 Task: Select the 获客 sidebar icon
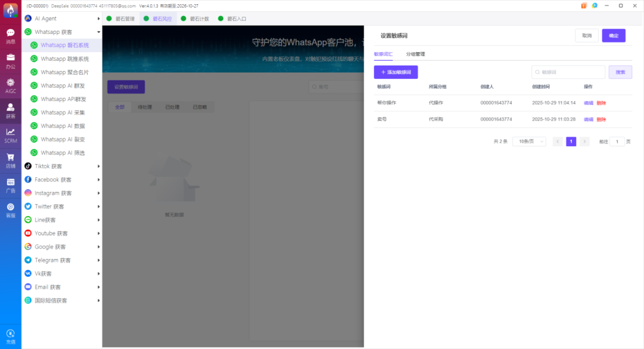click(x=11, y=111)
